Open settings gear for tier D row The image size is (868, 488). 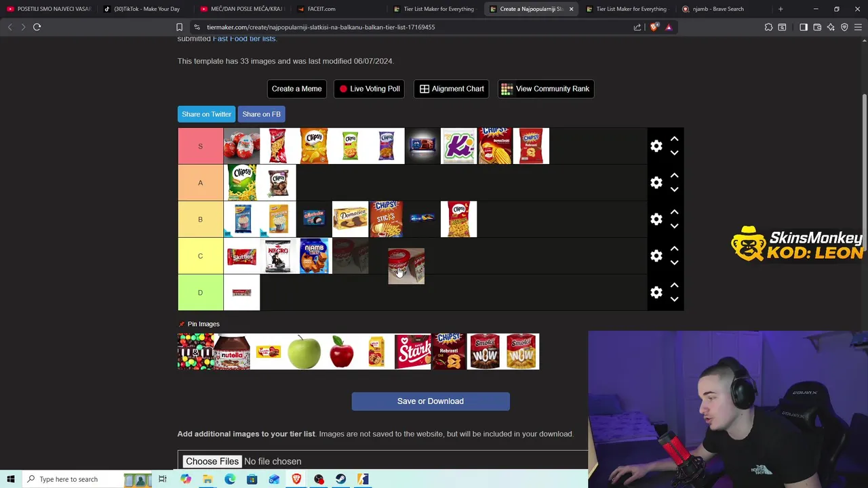click(x=656, y=292)
